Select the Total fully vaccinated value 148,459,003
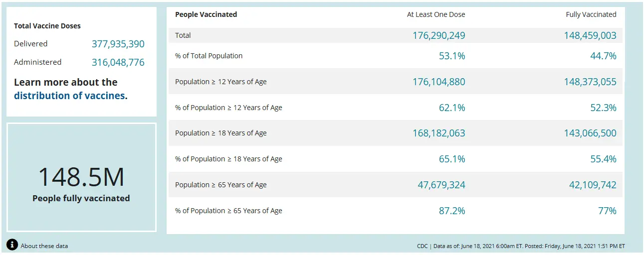Screen dimensions: 644x255 [590, 35]
